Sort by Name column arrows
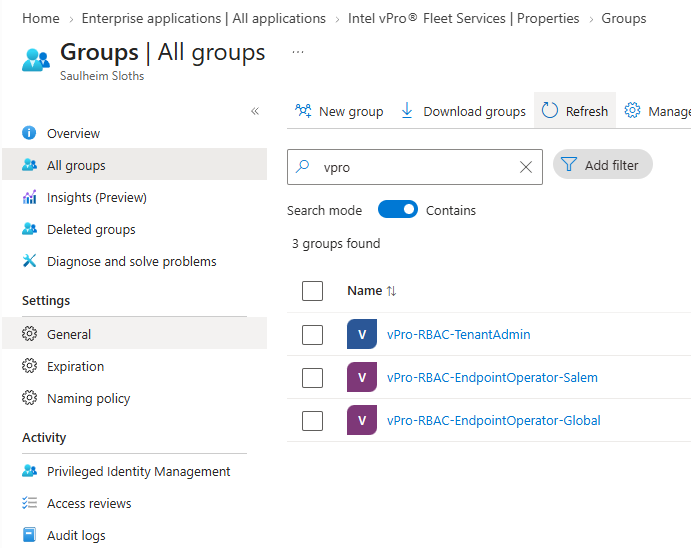The width and height of the screenshot is (691, 548). pos(391,291)
